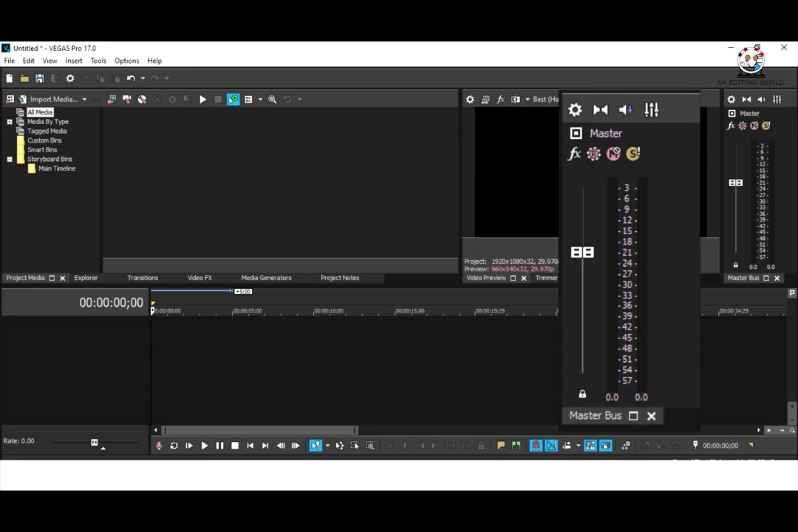This screenshot has height=532, width=798.
Task: Open dropdown arrow beside Import Media
Action: (84, 99)
